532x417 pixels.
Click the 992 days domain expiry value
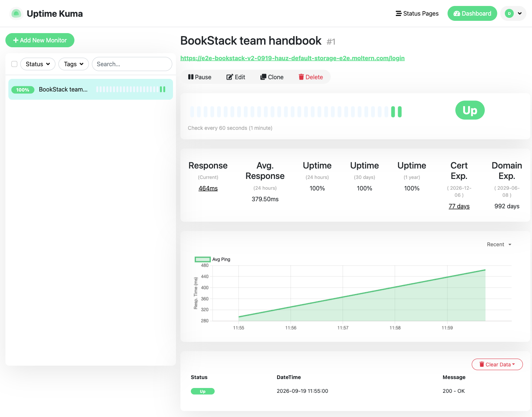coord(507,206)
